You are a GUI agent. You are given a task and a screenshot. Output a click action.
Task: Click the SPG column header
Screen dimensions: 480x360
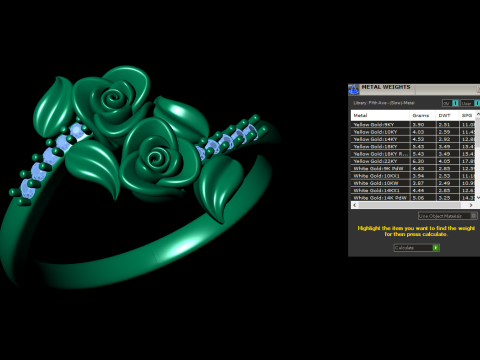pyautogui.click(x=467, y=115)
